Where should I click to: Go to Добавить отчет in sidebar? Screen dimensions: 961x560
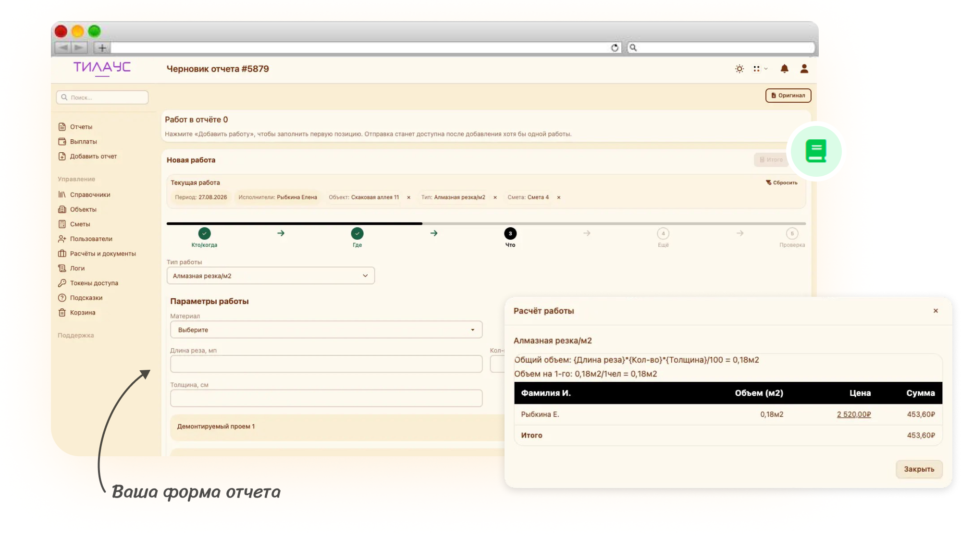[x=93, y=156]
